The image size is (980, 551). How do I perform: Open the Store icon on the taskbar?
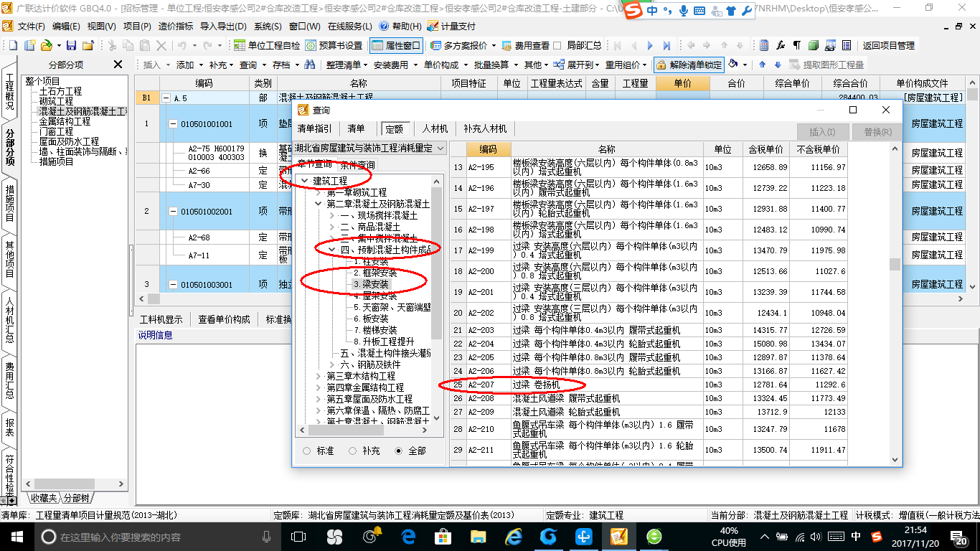click(x=442, y=536)
